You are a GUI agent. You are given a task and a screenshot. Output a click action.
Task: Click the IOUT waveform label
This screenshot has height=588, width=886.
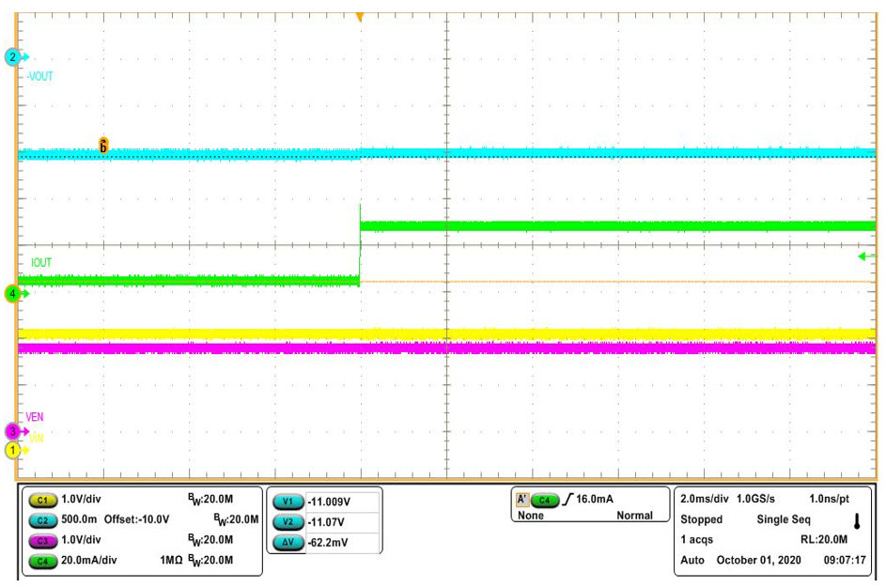coord(41,263)
